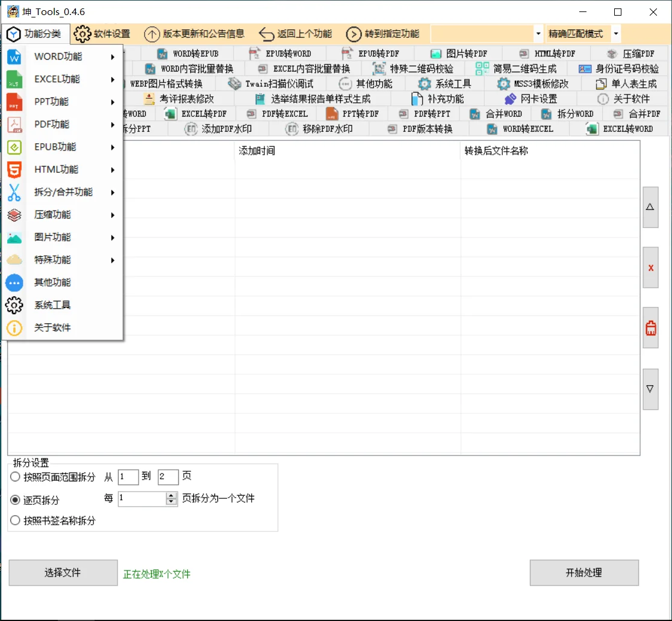The width and height of the screenshot is (672, 621).
Task: Open 身份证号码校验 tool
Action: coord(619,69)
